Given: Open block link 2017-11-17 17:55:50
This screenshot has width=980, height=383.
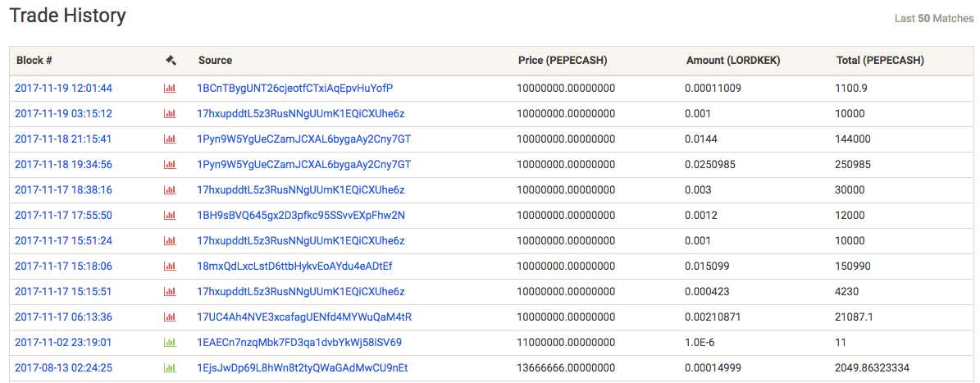Looking at the screenshot, I should coord(64,216).
